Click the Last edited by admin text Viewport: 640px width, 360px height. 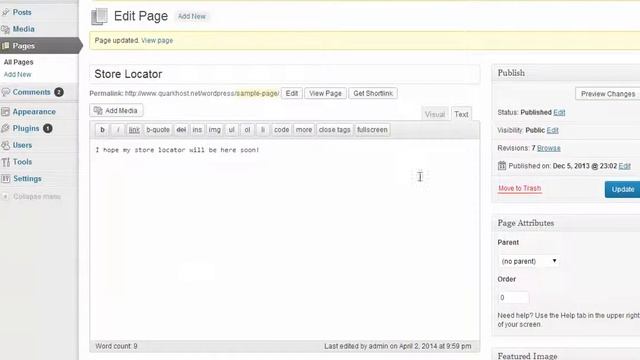pos(398,346)
